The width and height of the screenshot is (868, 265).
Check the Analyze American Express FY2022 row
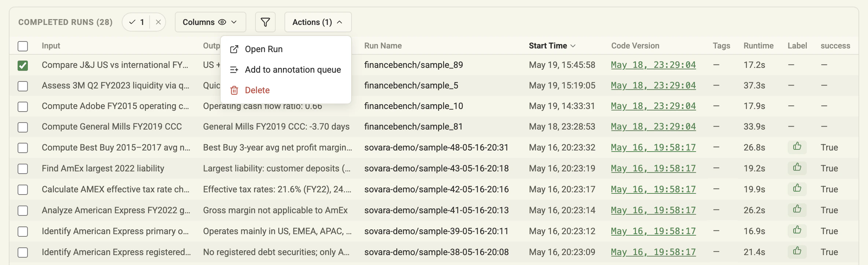[23, 210]
